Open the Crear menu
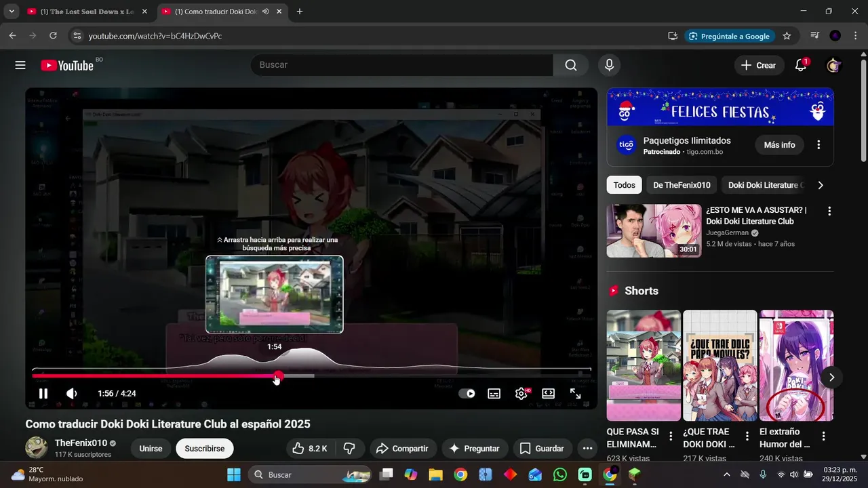868x488 pixels. pyautogui.click(x=759, y=65)
